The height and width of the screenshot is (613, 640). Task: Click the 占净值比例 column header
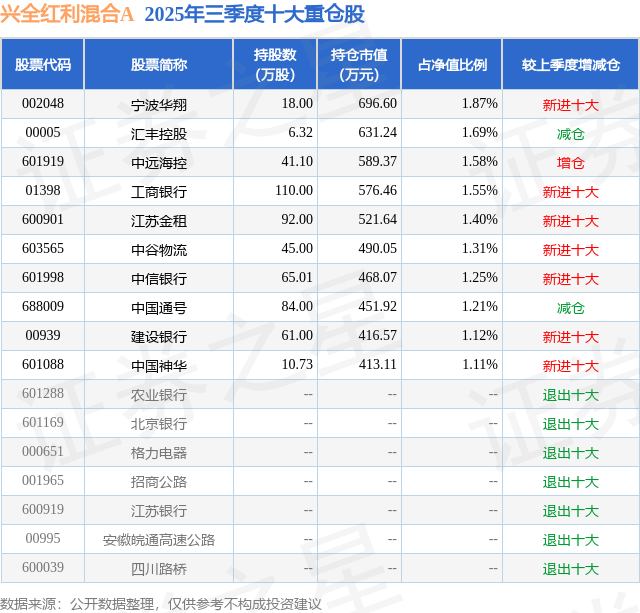[452, 64]
